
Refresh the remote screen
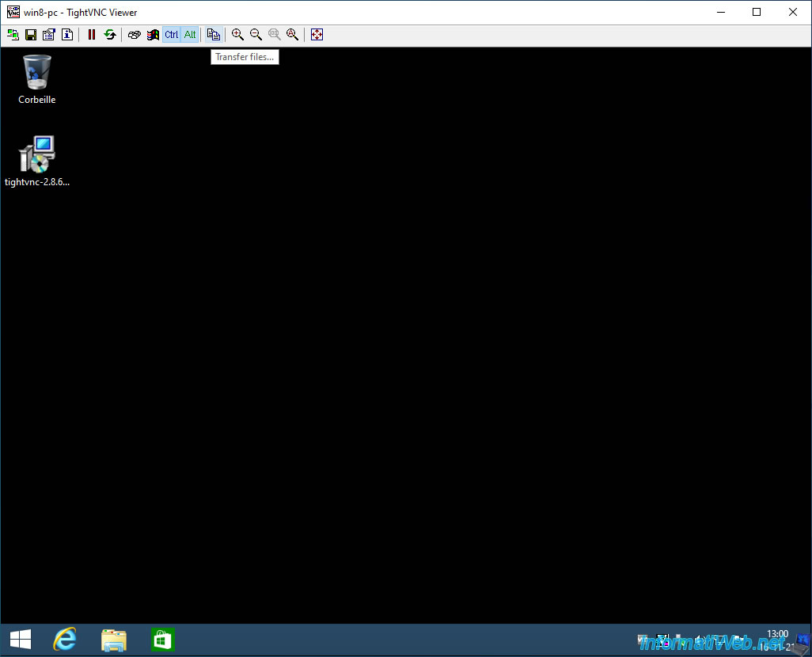pyautogui.click(x=110, y=35)
